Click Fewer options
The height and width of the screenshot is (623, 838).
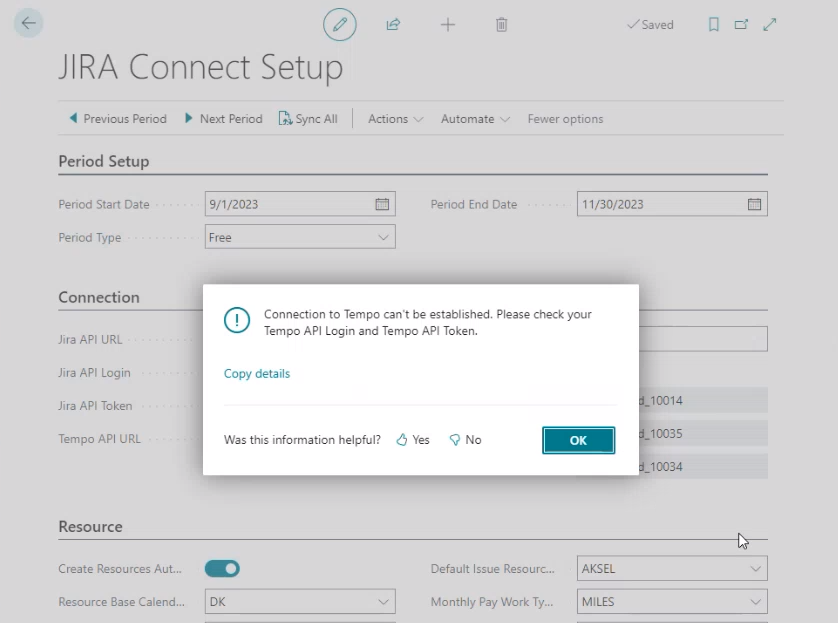click(565, 119)
